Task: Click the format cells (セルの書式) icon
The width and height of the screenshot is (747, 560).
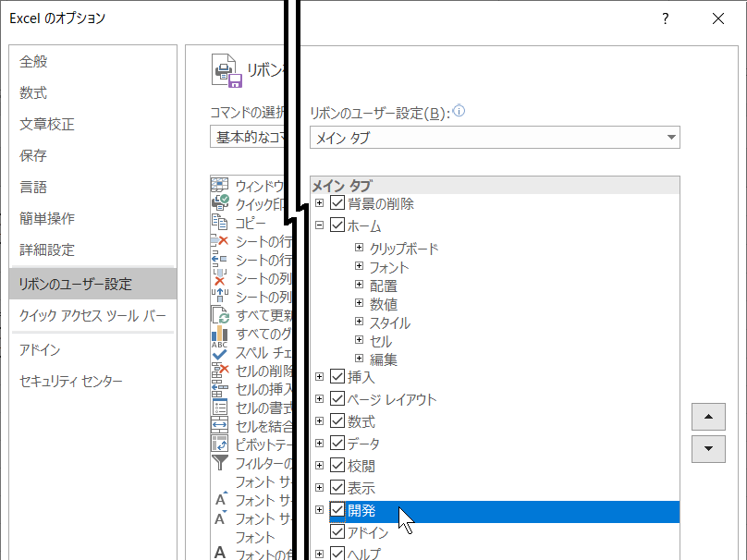Action: 220,408
